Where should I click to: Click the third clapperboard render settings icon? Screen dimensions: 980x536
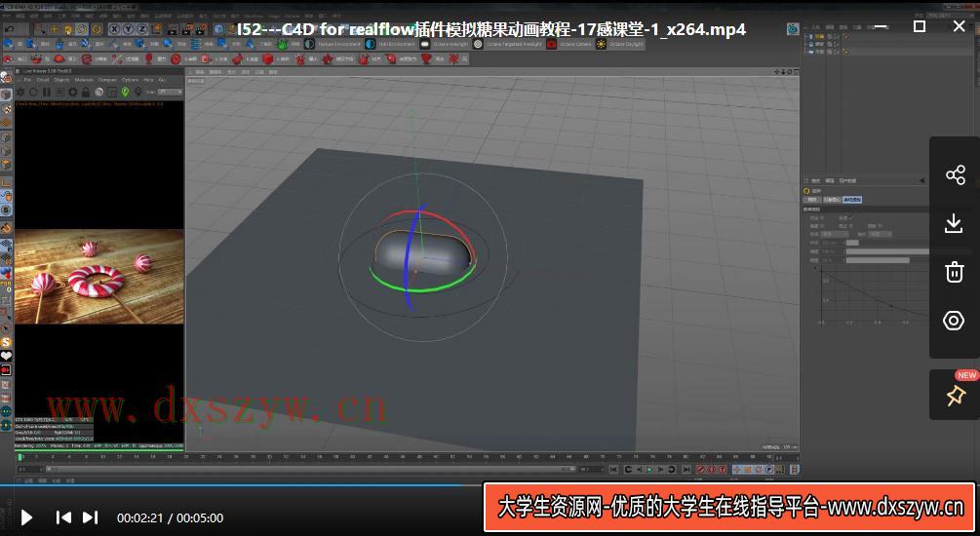[202, 29]
